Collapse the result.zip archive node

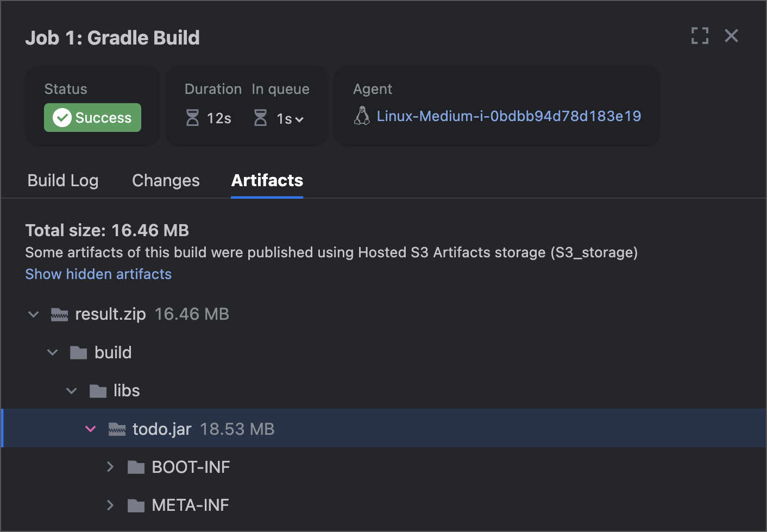coord(34,314)
